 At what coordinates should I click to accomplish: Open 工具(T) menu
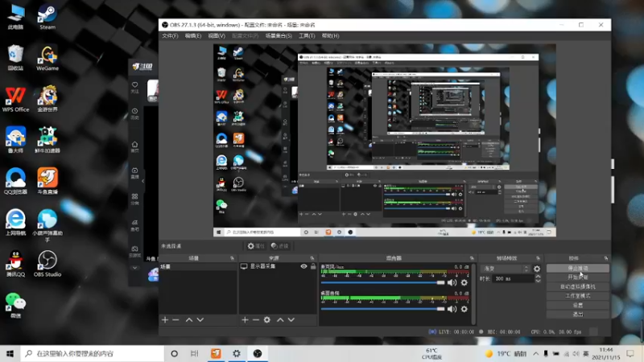point(307,35)
